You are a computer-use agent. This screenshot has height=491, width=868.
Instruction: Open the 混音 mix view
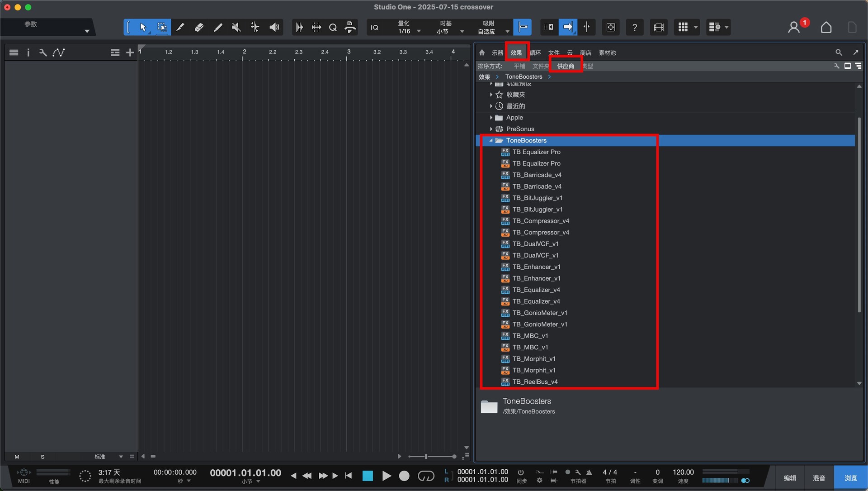click(x=819, y=478)
